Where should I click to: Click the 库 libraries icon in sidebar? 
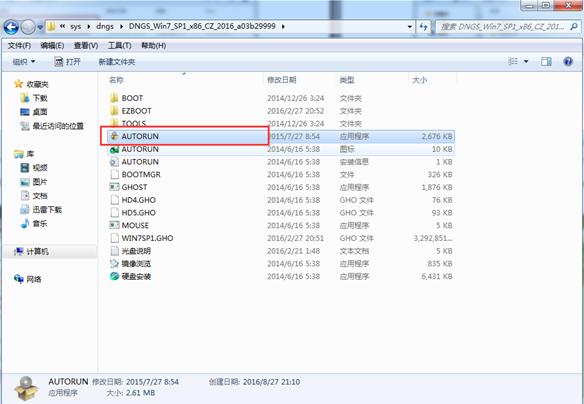18,153
